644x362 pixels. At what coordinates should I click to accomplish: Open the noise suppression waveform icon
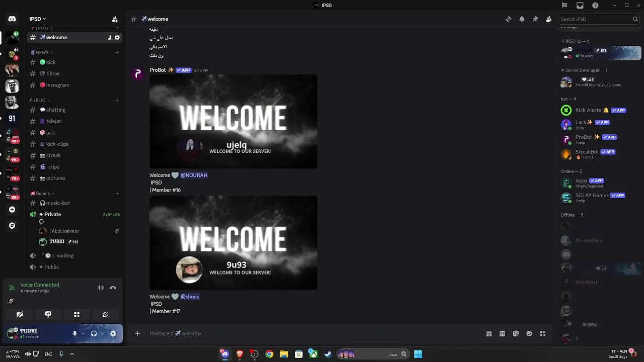(101, 288)
